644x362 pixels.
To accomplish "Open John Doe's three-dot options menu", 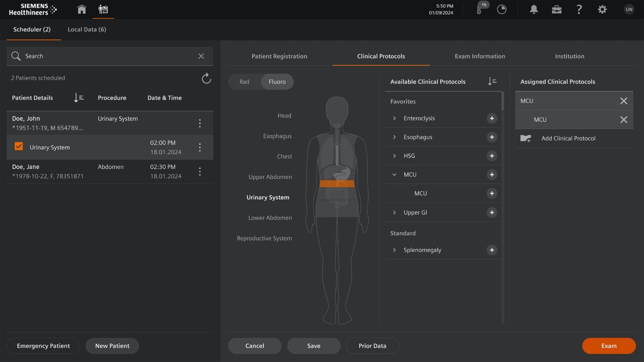I will pyautogui.click(x=200, y=123).
